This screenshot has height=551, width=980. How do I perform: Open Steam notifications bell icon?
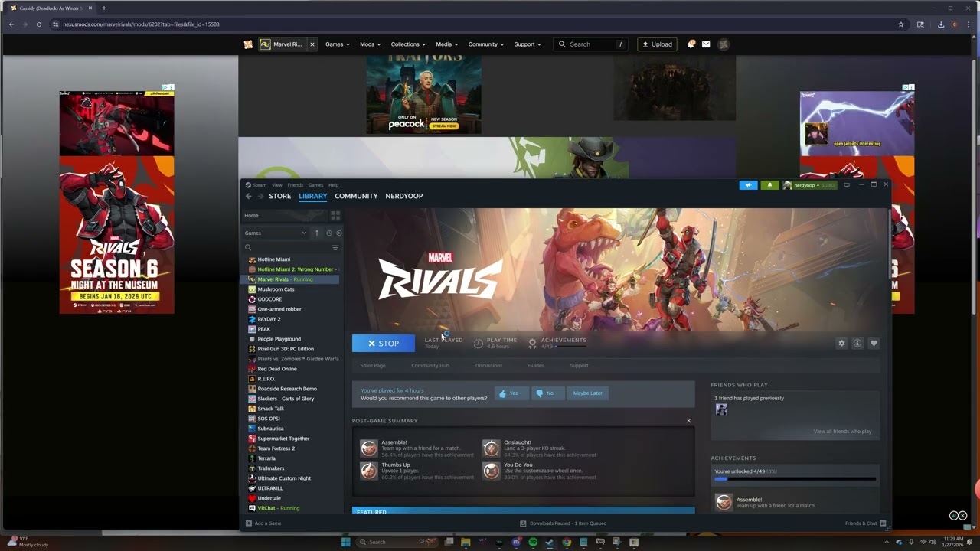pyautogui.click(x=769, y=185)
